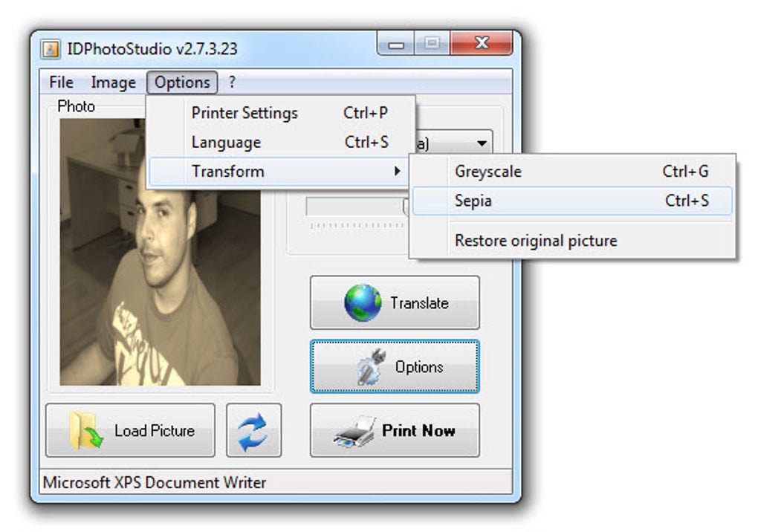
Task: Minimize the IDPhotoStudio window
Action: 396,45
